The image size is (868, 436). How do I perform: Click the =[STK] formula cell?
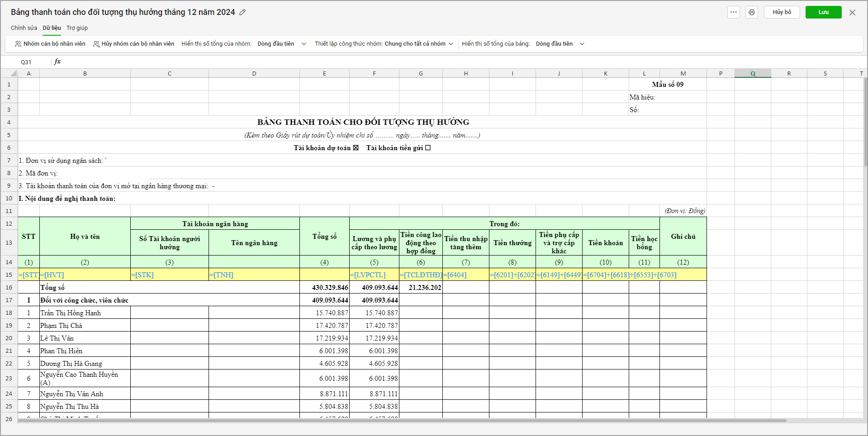click(170, 275)
